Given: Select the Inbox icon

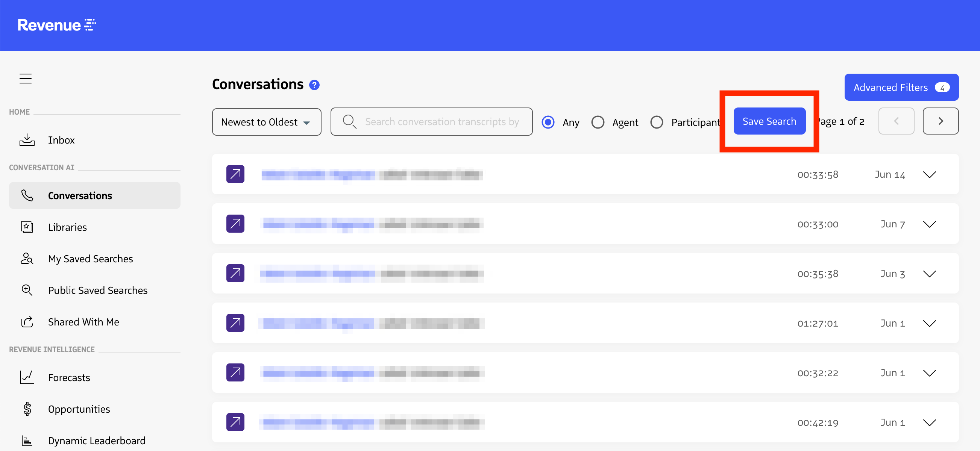Looking at the screenshot, I should click(x=27, y=139).
